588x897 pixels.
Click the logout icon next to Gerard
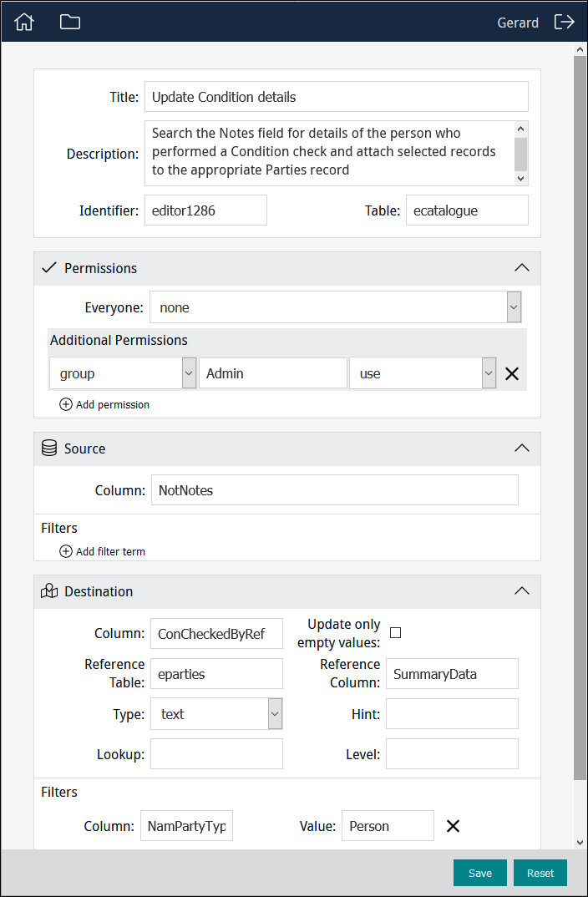[x=565, y=22]
